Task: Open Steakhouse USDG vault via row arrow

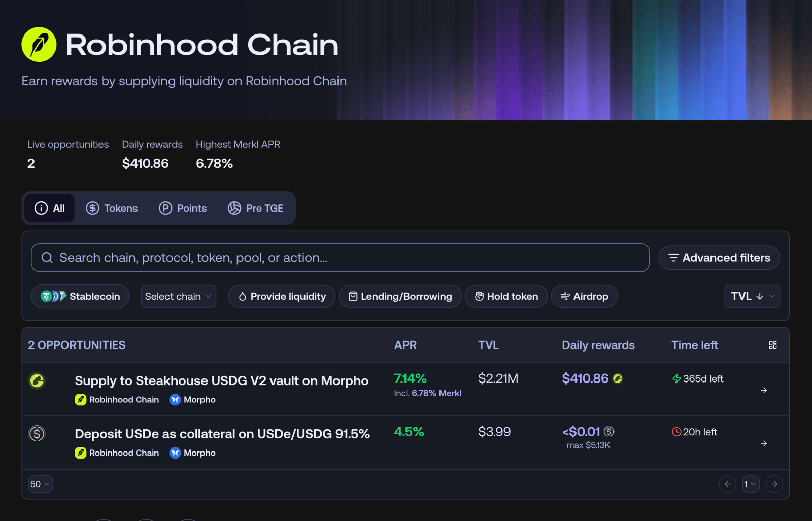Action: tap(764, 390)
